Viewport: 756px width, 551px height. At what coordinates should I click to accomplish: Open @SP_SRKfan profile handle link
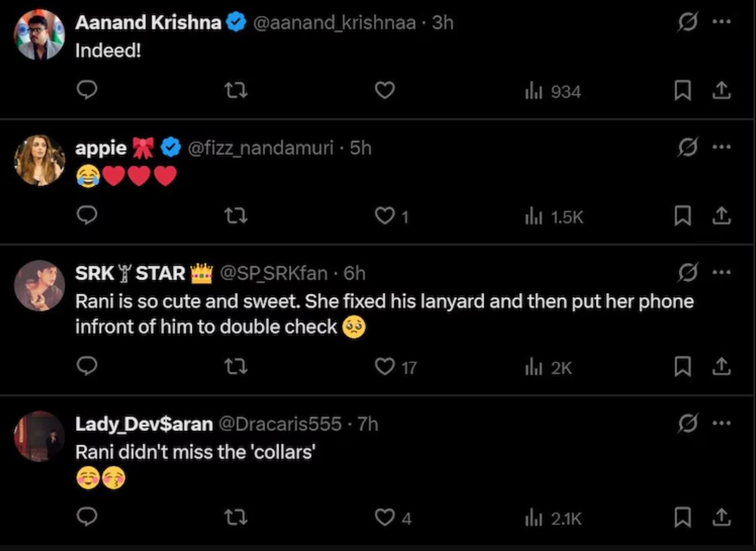[x=274, y=273]
